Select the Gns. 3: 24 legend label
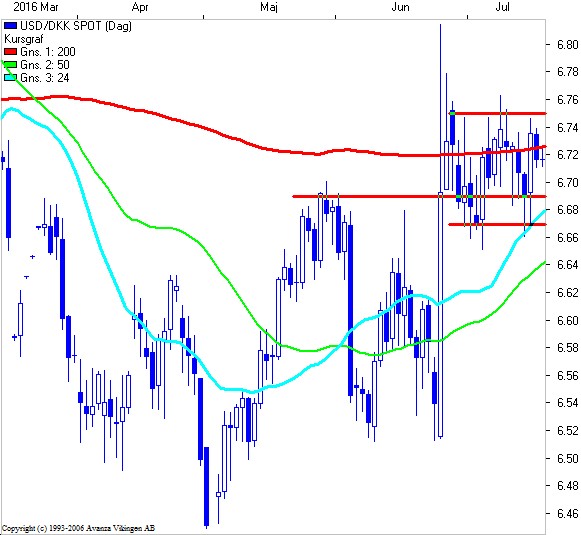This screenshot has width=581, height=535. [45, 78]
